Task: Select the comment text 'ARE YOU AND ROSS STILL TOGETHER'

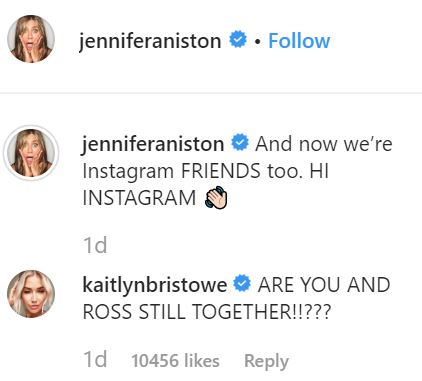Action: click(236, 298)
